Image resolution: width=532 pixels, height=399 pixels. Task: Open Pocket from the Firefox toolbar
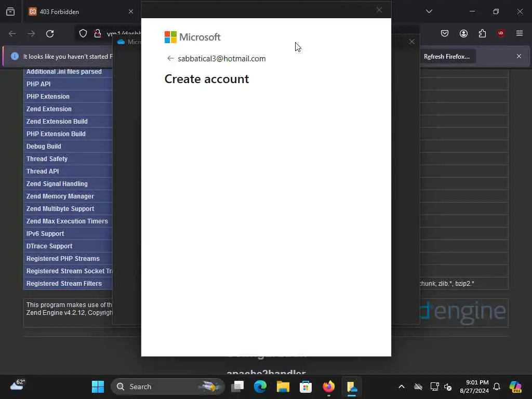(445, 33)
